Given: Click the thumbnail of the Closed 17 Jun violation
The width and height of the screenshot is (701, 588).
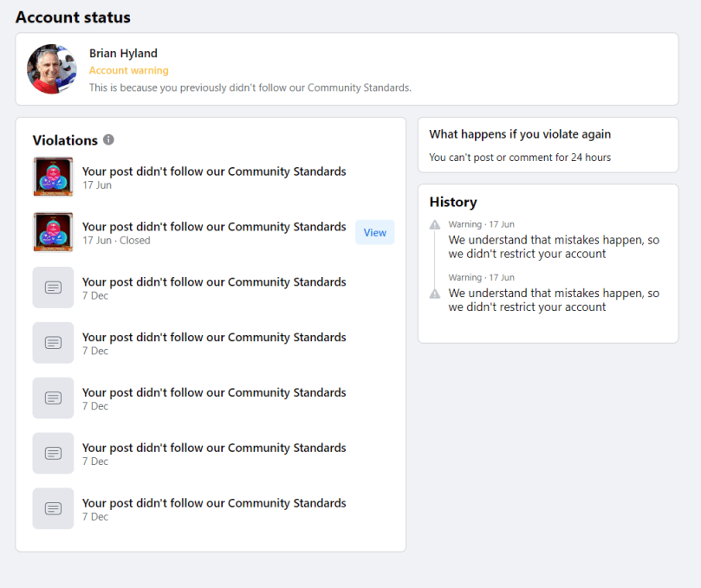Looking at the screenshot, I should click(x=53, y=232).
